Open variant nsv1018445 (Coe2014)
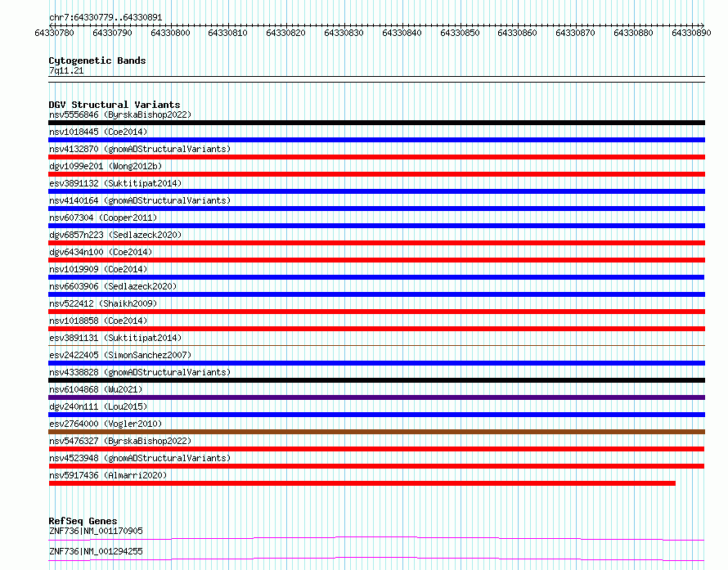This screenshot has height=570, width=728. [x=98, y=132]
